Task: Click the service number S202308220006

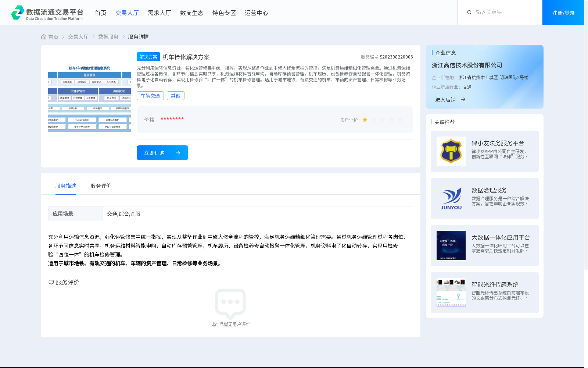Action: click(396, 57)
